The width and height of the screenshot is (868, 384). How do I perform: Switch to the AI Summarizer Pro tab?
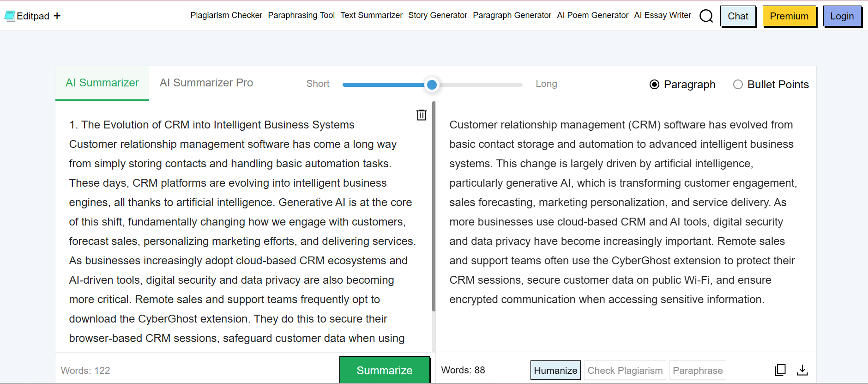[x=206, y=83]
